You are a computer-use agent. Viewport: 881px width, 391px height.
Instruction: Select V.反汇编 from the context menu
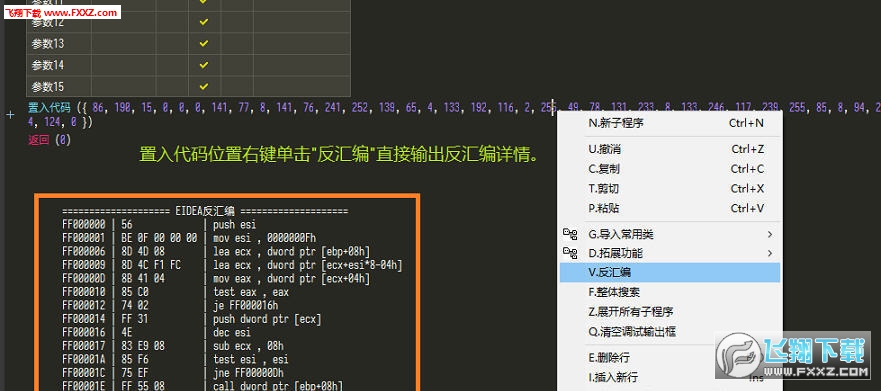[x=670, y=272]
